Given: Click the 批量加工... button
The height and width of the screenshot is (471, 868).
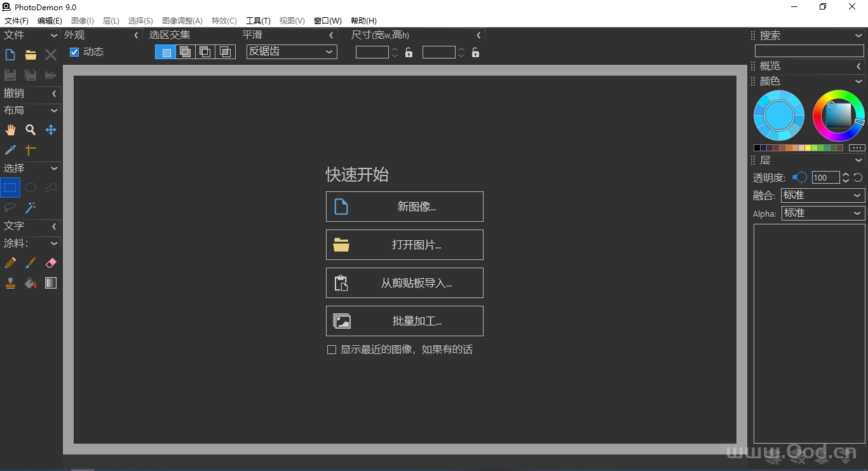Looking at the screenshot, I should 405,321.
